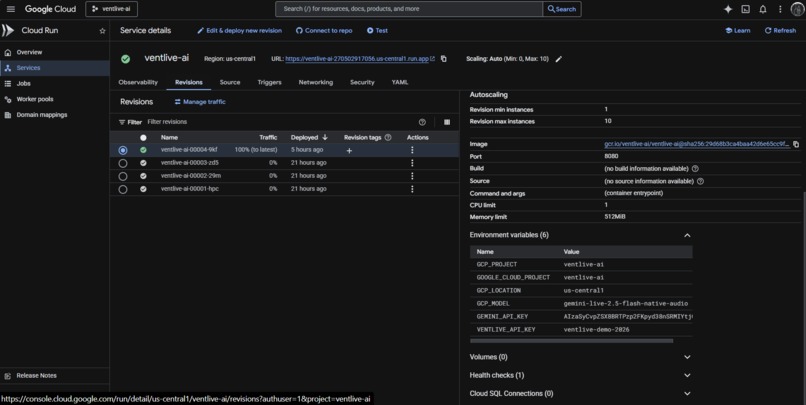Click Manage traffic
The image size is (806, 405).
[x=200, y=102]
